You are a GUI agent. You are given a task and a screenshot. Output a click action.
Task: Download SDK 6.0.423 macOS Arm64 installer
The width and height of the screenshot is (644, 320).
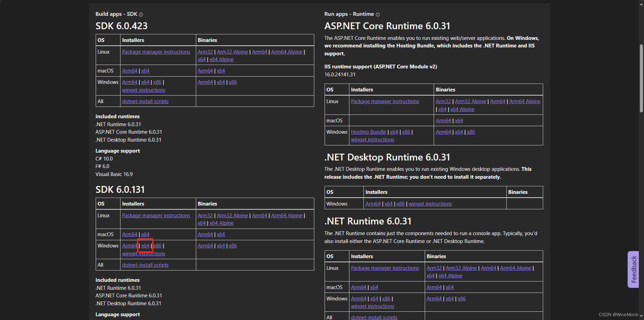130,71
